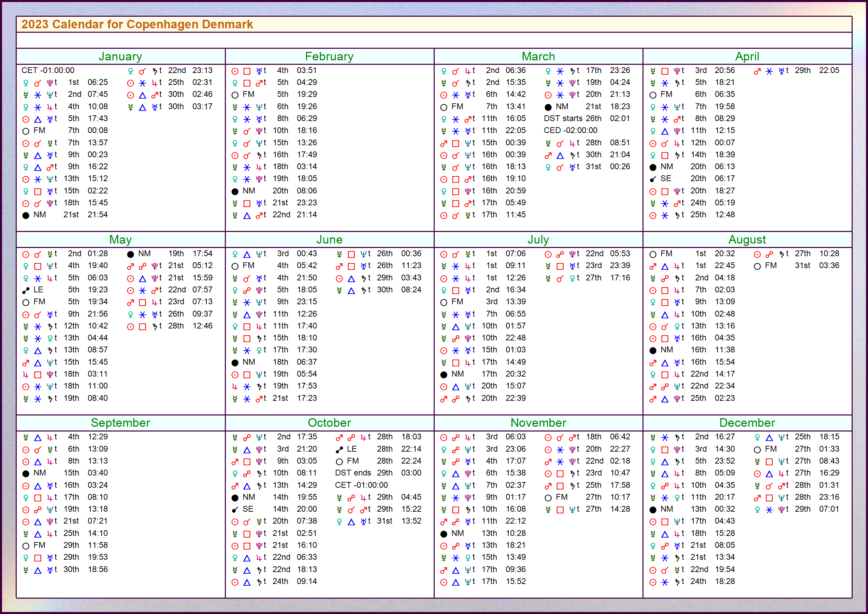Image resolution: width=868 pixels, height=614 pixels.
Task: Select the October lunar eclipse LE icon
Action: (x=339, y=450)
